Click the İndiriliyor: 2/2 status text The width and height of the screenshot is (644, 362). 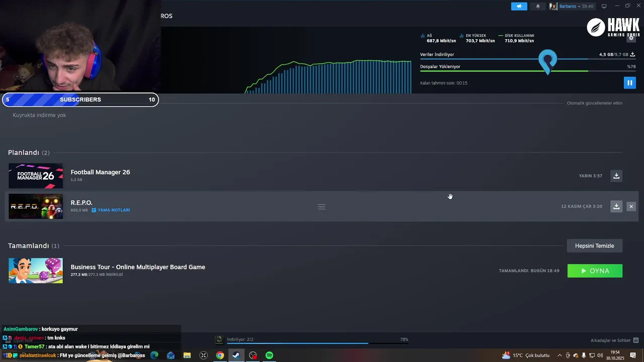(240, 339)
